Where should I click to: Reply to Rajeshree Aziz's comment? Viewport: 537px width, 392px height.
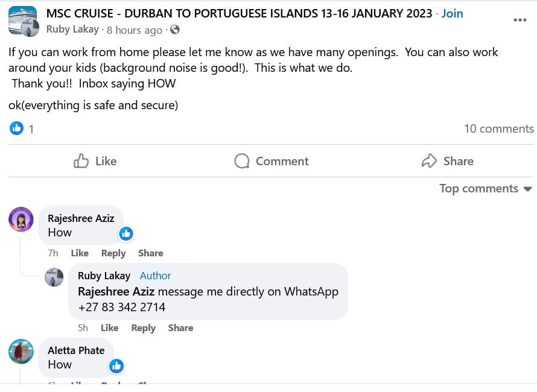(113, 253)
